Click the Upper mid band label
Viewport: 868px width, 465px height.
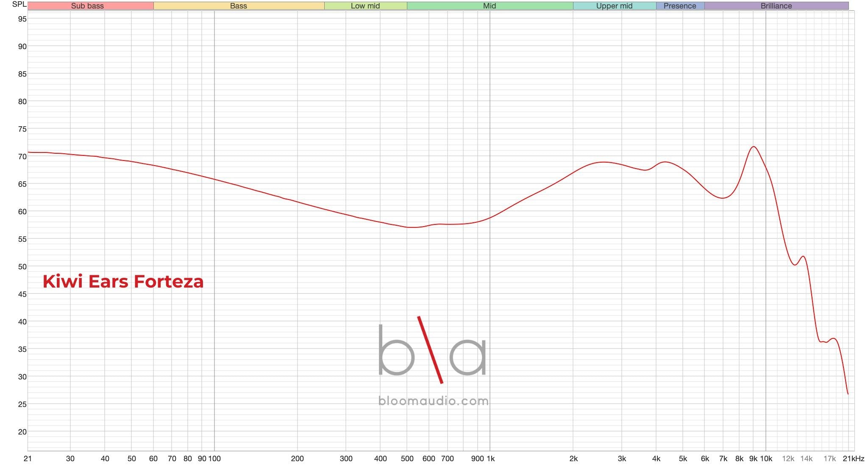(x=614, y=6)
